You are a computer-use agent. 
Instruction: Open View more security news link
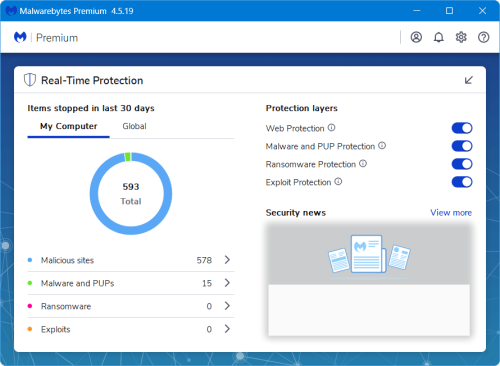tap(451, 213)
